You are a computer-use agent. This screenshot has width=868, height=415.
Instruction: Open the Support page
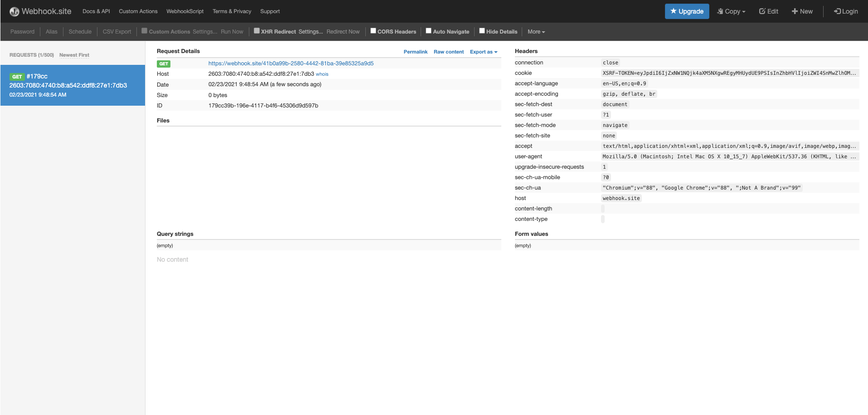click(270, 11)
